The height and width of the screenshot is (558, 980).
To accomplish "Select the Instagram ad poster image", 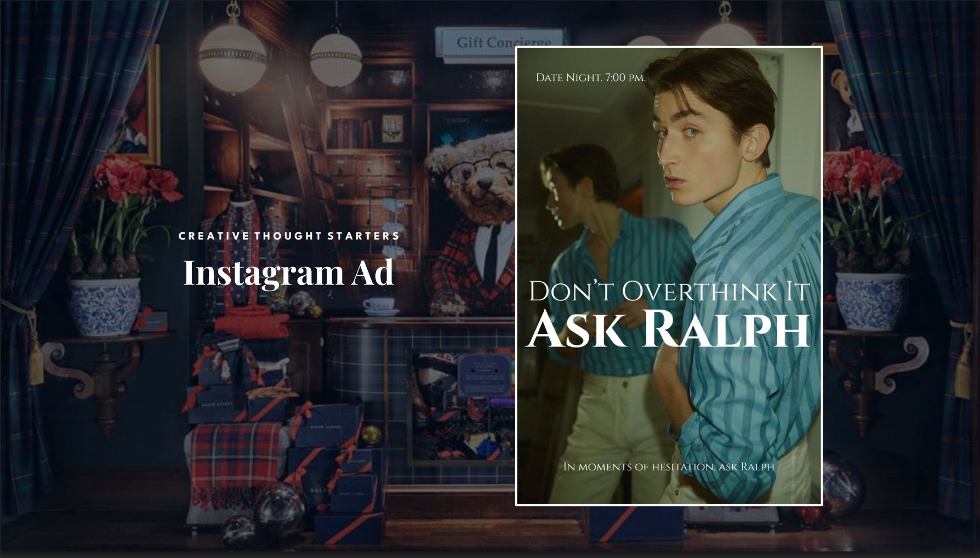I will (x=669, y=276).
